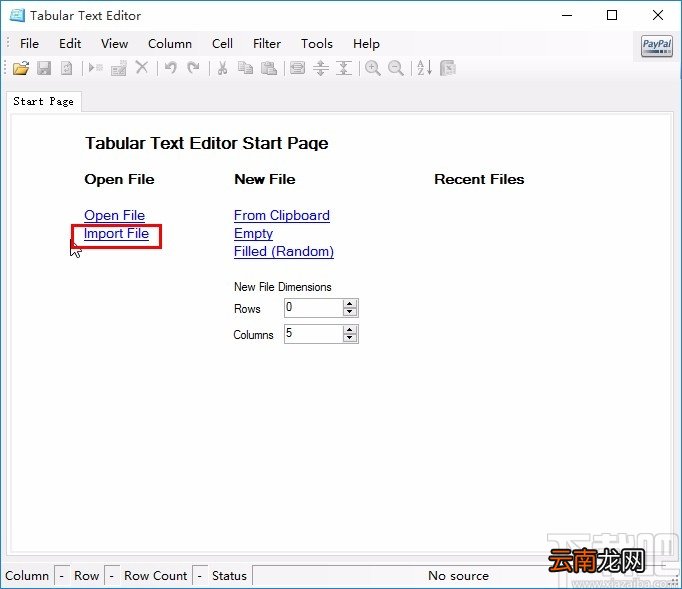The image size is (682, 589).
Task: Click the Save floppy disk toolbar icon
Action: 44,68
